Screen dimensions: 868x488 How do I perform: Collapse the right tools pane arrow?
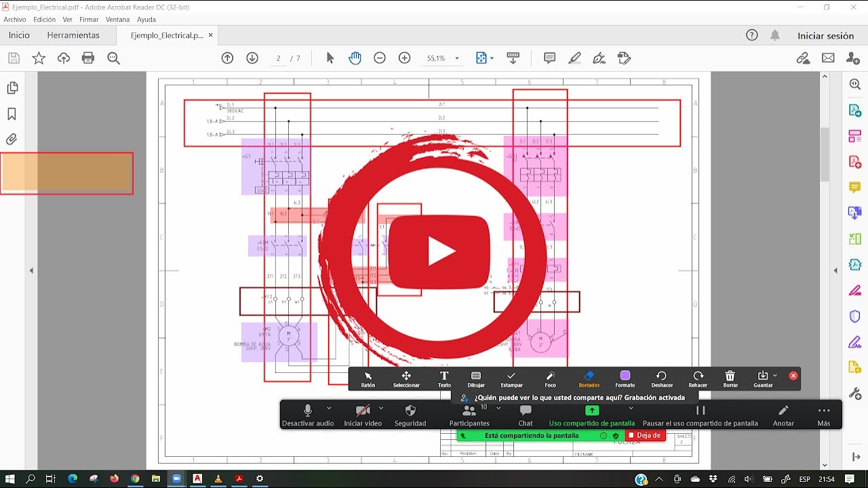(835, 270)
